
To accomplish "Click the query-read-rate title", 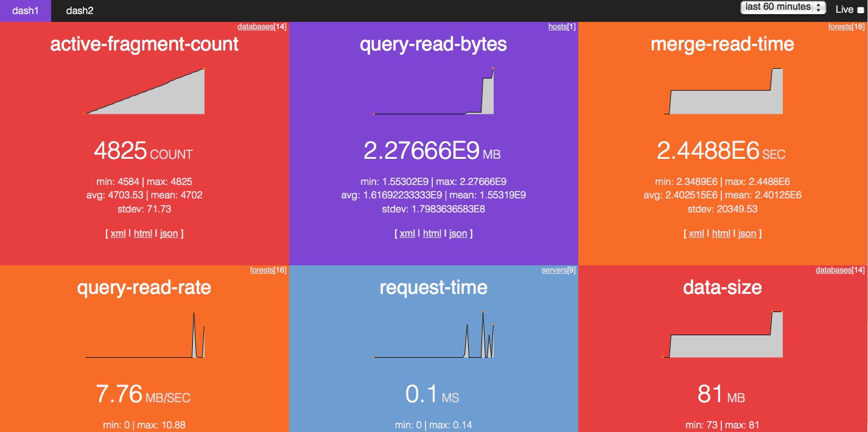I will pos(144,287).
